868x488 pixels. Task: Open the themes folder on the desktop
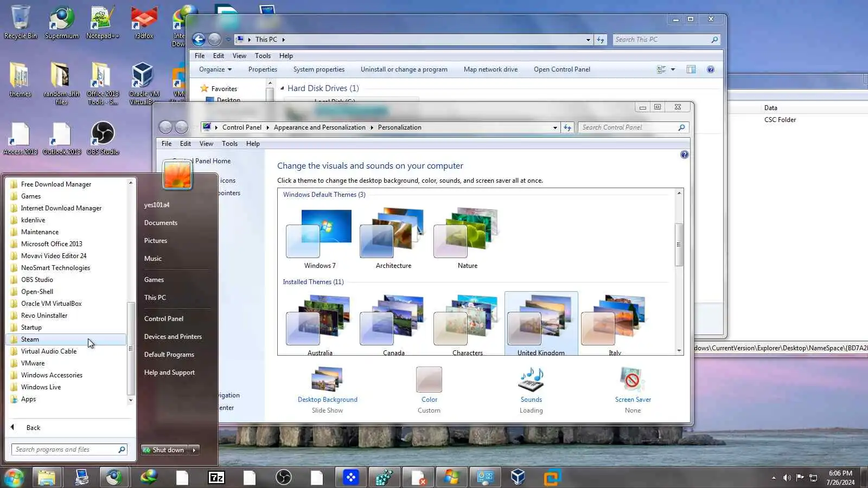20,79
